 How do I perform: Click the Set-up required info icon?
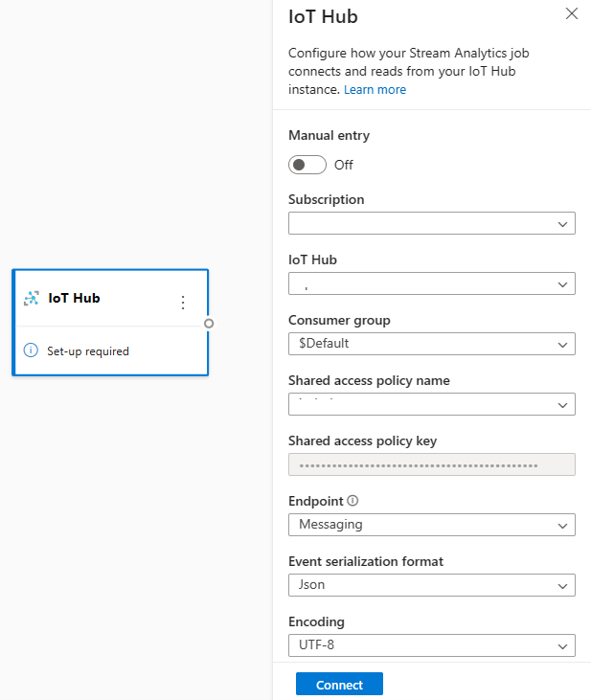[x=31, y=350]
